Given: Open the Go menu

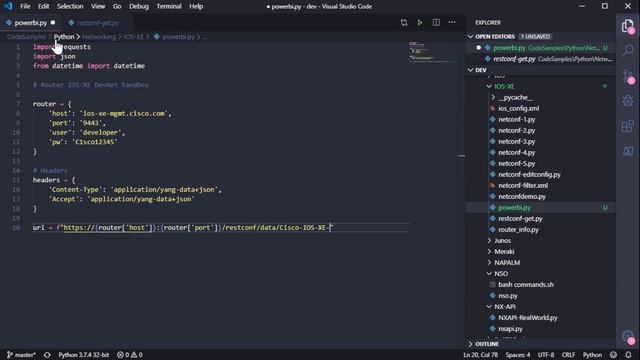Looking at the screenshot, I should pyautogui.click(x=117, y=6).
